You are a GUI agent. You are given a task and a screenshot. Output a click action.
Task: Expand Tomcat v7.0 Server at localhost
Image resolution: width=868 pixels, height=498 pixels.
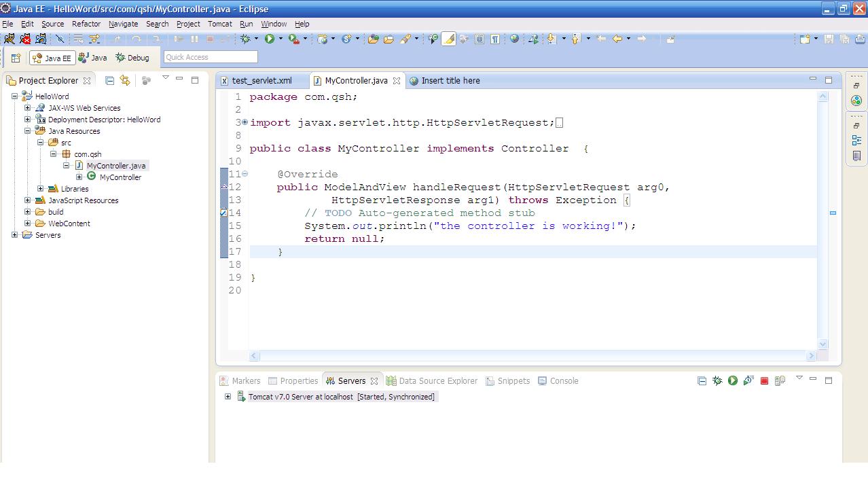point(228,397)
